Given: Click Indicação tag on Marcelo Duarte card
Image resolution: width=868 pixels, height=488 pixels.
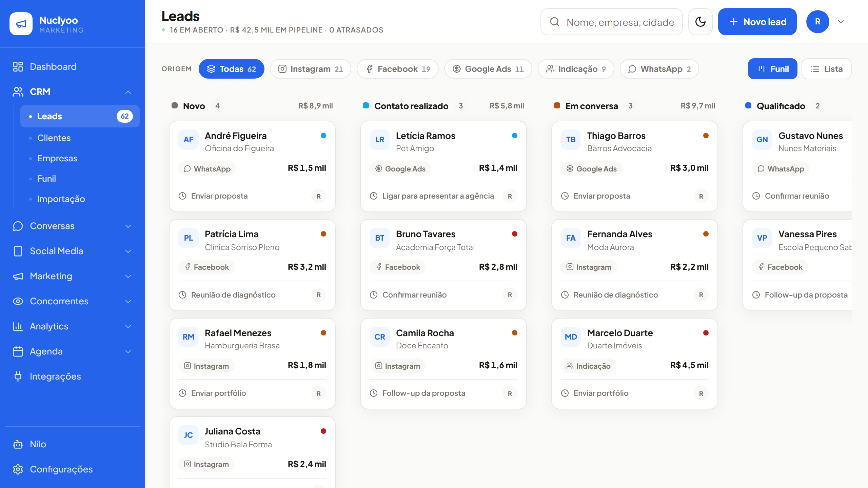Looking at the screenshot, I should point(588,366).
